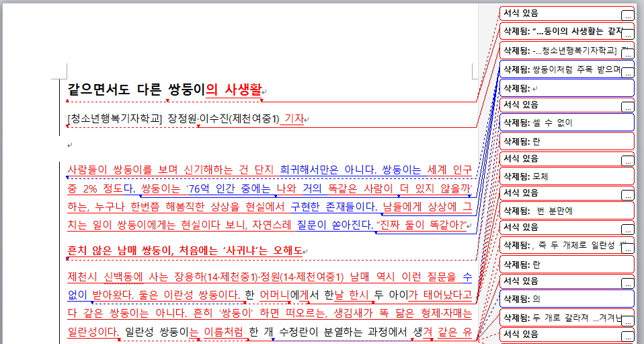Select the '삭제됨: 모체' revision balloon
This screenshot has width=644, height=344.
click(x=565, y=176)
